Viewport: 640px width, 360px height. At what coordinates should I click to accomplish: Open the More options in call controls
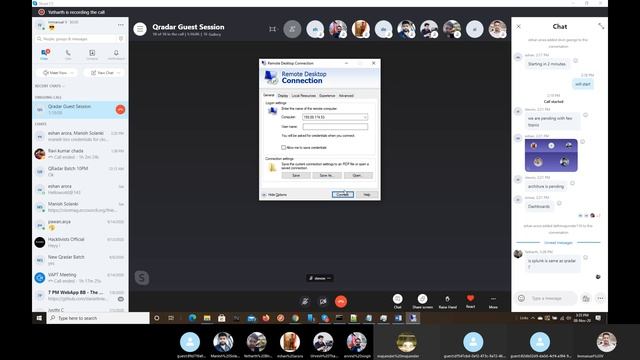click(493, 301)
